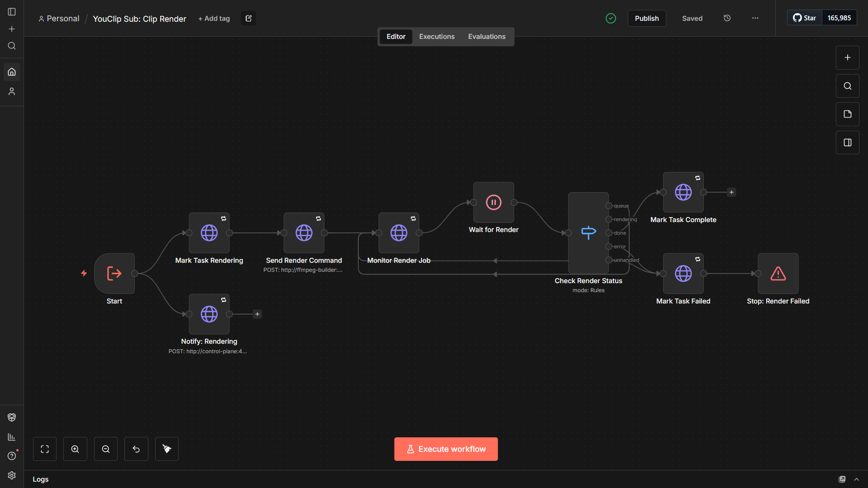This screenshot has height=488, width=868.
Task: Rename the workflow using the edit icon
Action: [248, 18]
